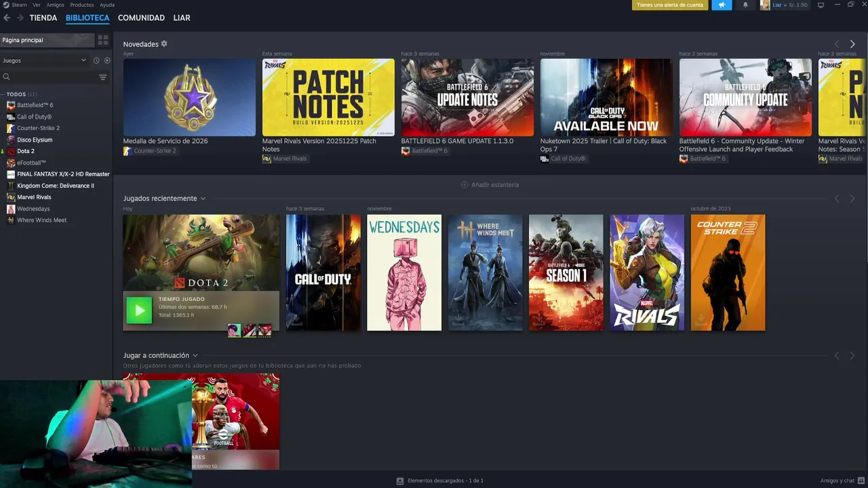Screen dimensions: 868x488
Task: Sort library by recent activity clock icon
Action: point(96,60)
